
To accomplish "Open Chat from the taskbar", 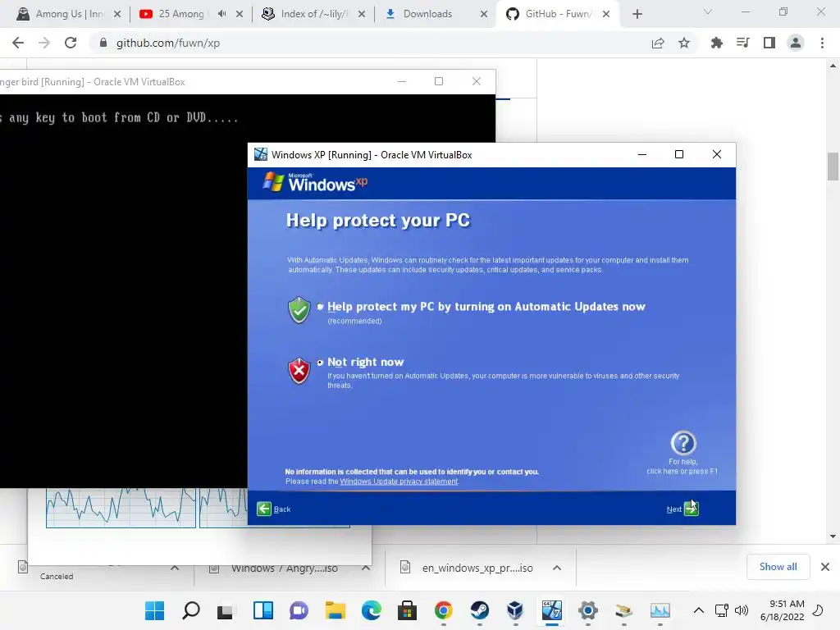I will pyautogui.click(x=299, y=610).
